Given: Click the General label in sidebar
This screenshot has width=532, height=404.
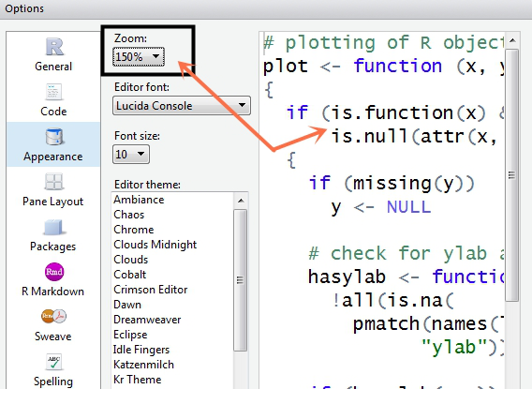Looking at the screenshot, I should (53, 67).
